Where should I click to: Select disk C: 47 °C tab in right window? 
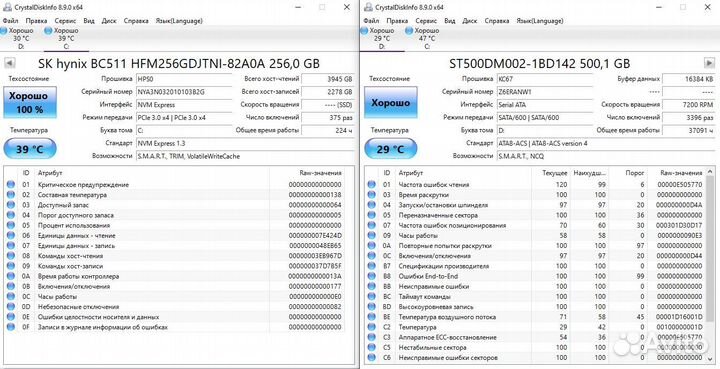tap(427, 39)
